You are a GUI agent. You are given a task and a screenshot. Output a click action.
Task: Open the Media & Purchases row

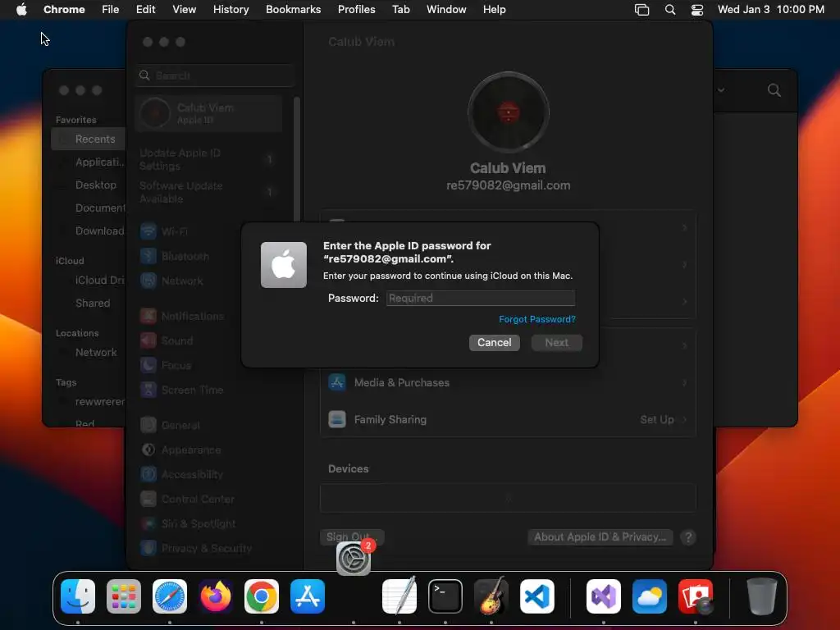coord(508,382)
